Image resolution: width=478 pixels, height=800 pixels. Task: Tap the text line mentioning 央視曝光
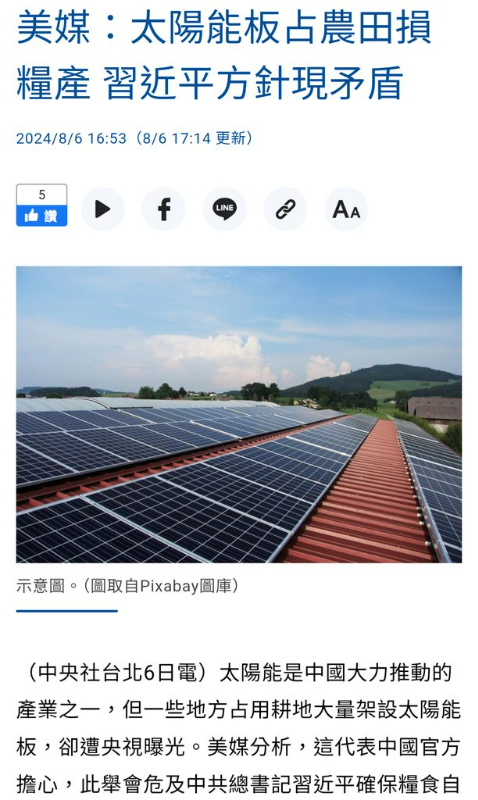[x=239, y=747]
